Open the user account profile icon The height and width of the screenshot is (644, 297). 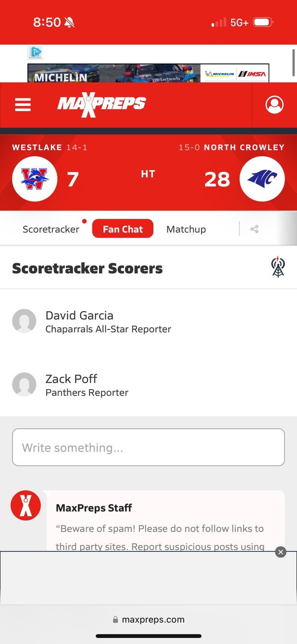(x=274, y=105)
